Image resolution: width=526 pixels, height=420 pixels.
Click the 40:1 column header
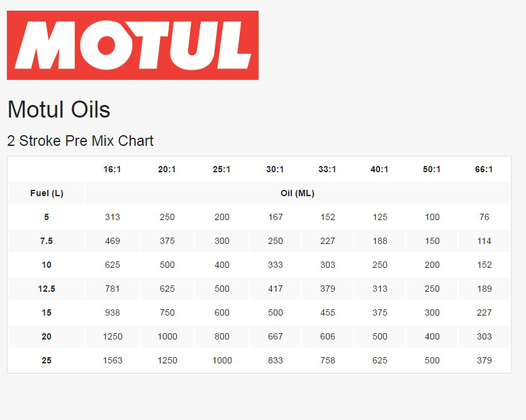(379, 169)
